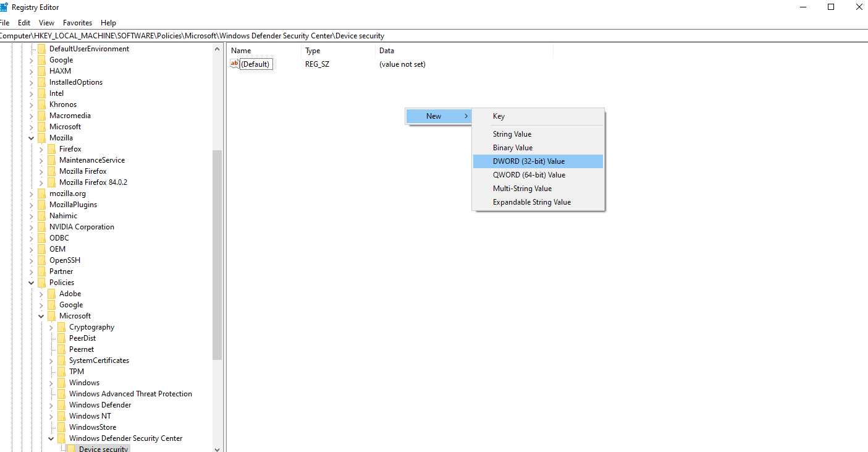
Task: Select the Device security key
Action: click(x=103, y=449)
